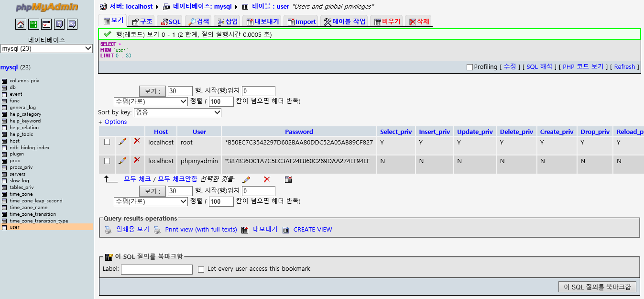The image size is (644, 299).
Task: Open the 데이터베이스: mysql breadcrumb link
Action: tap(202, 7)
